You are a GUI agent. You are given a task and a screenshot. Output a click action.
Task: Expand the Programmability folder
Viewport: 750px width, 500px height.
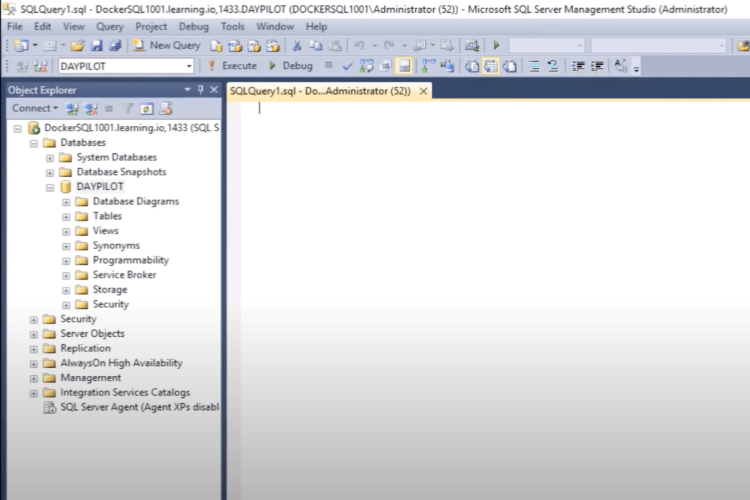click(66, 261)
